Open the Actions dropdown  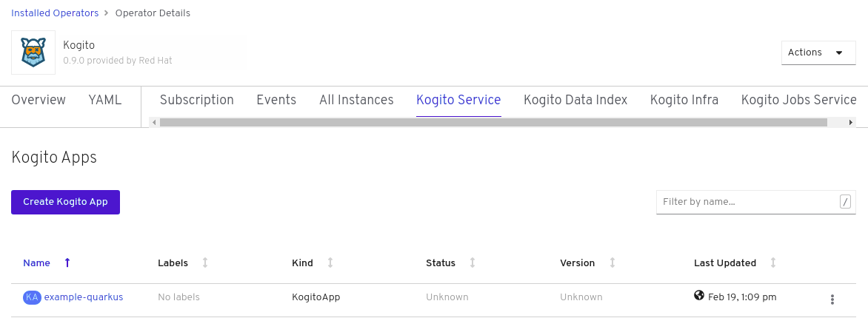(818, 53)
